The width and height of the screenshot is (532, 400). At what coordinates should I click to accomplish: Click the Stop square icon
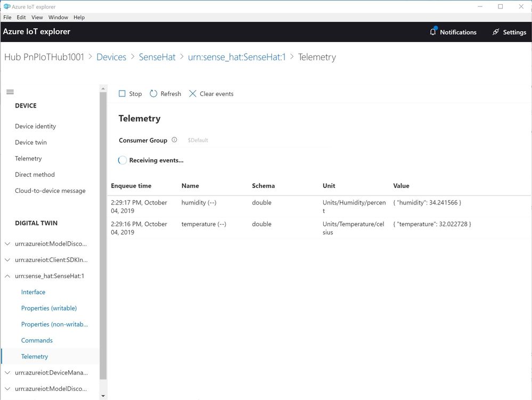(122, 94)
